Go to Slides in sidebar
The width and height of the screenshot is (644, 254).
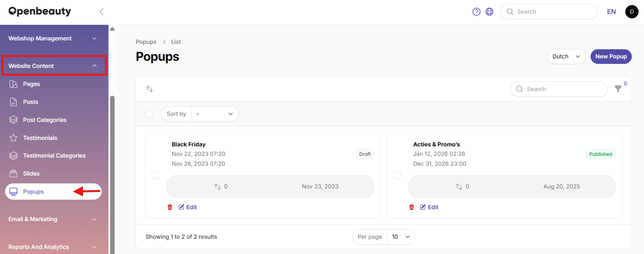(x=31, y=174)
